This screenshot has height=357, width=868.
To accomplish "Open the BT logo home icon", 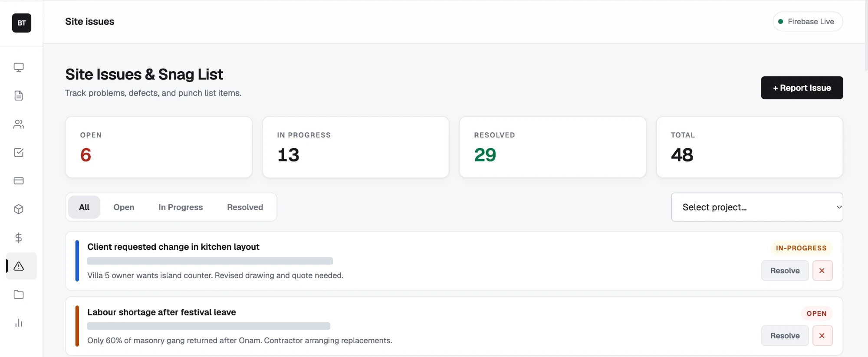I will pyautogui.click(x=22, y=23).
